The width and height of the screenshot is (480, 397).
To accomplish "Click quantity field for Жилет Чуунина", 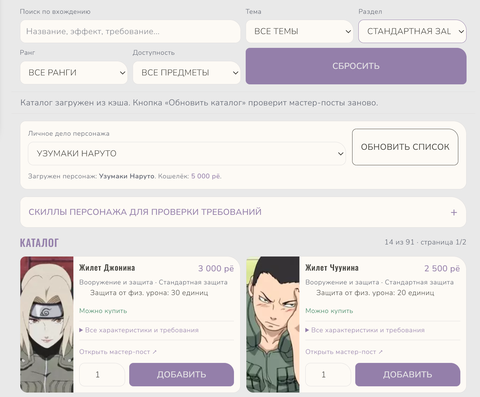I will [x=328, y=375].
